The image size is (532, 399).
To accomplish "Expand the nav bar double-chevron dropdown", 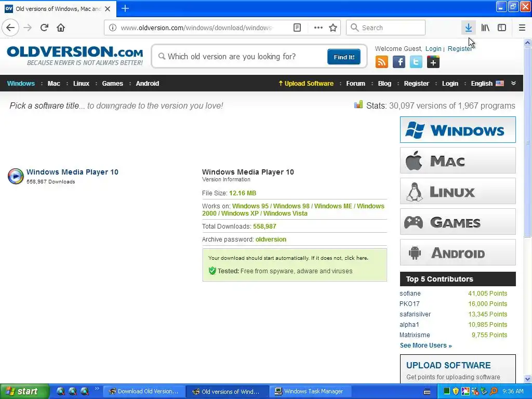I will click(514, 84).
